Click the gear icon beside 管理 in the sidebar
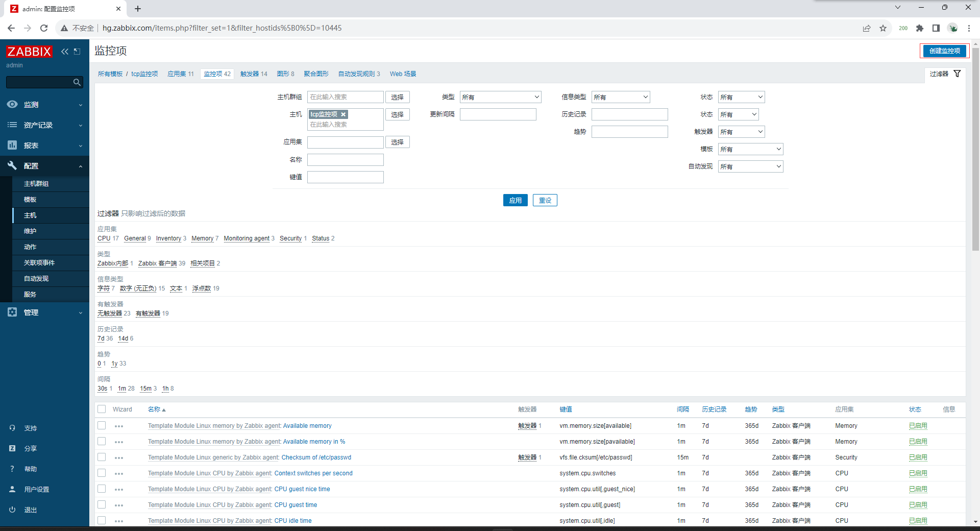This screenshot has height=531, width=980. coord(12,312)
